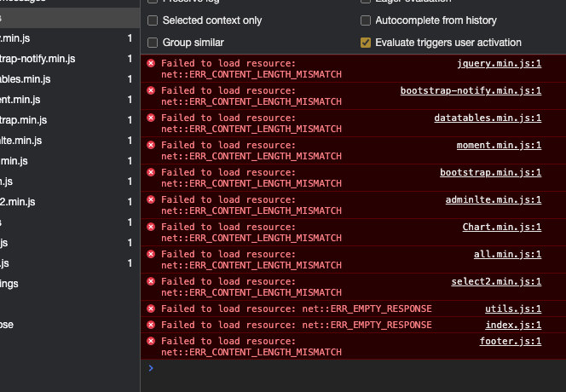The height and width of the screenshot is (392, 566).
Task: Click the blue console prompt chevron
Action: pos(151,368)
